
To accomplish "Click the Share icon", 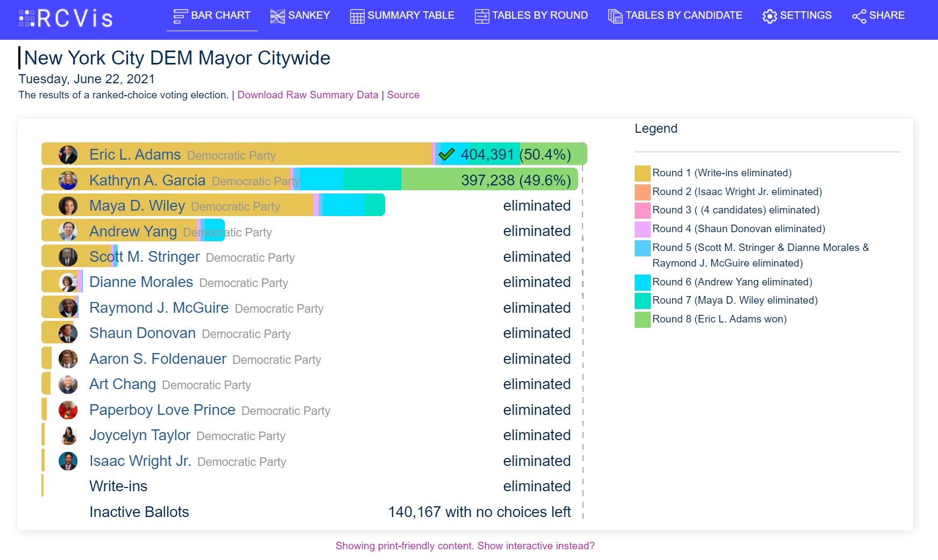I will [859, 16].
